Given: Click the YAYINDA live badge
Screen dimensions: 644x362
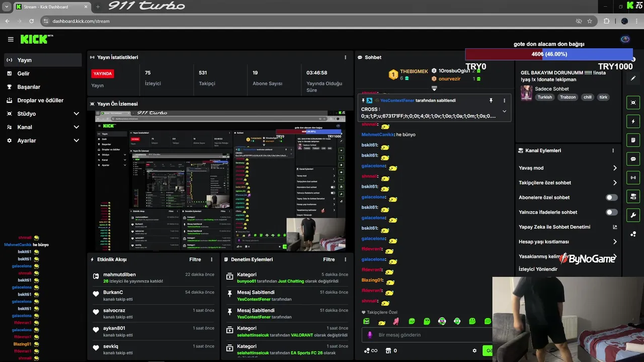Looking at the screenshot, I should tap(103, 73).
